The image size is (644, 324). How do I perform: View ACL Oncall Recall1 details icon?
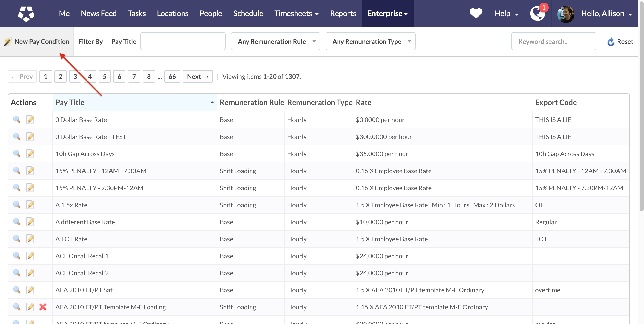pyautogui.click(x=17, y=256)
